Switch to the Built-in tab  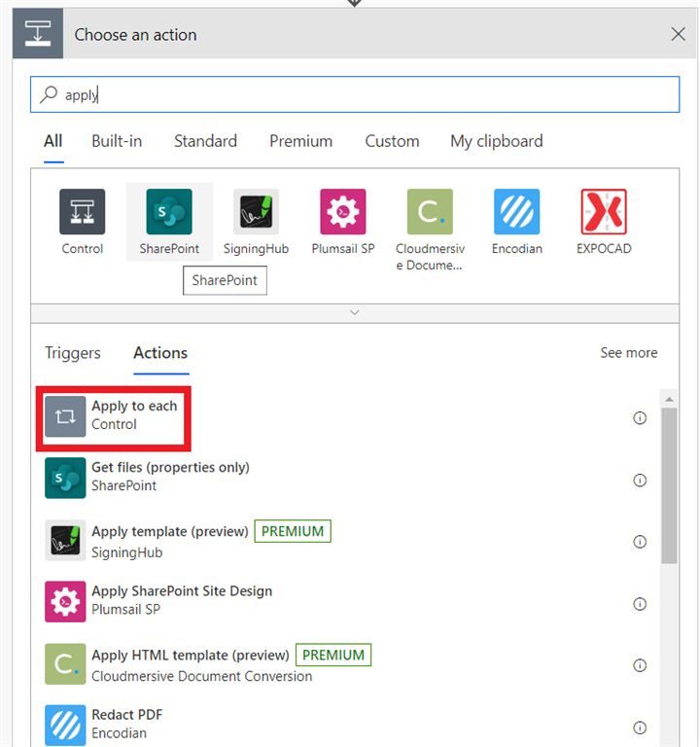(117, 141)
